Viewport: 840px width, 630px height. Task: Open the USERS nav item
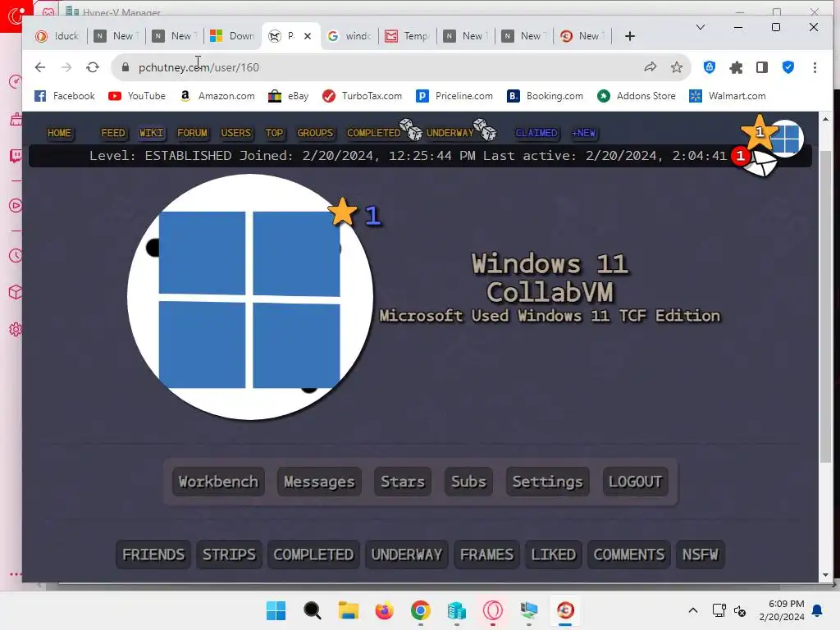(235, 133)
